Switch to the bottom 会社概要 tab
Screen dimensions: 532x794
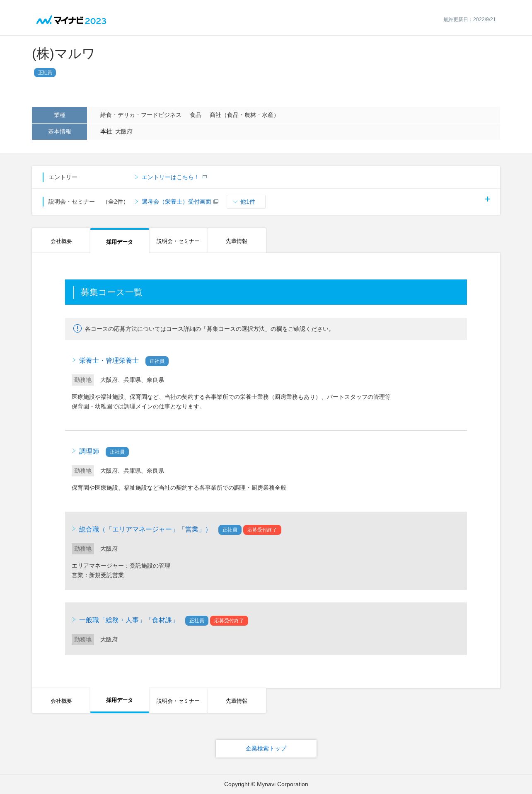pos(61,701)
